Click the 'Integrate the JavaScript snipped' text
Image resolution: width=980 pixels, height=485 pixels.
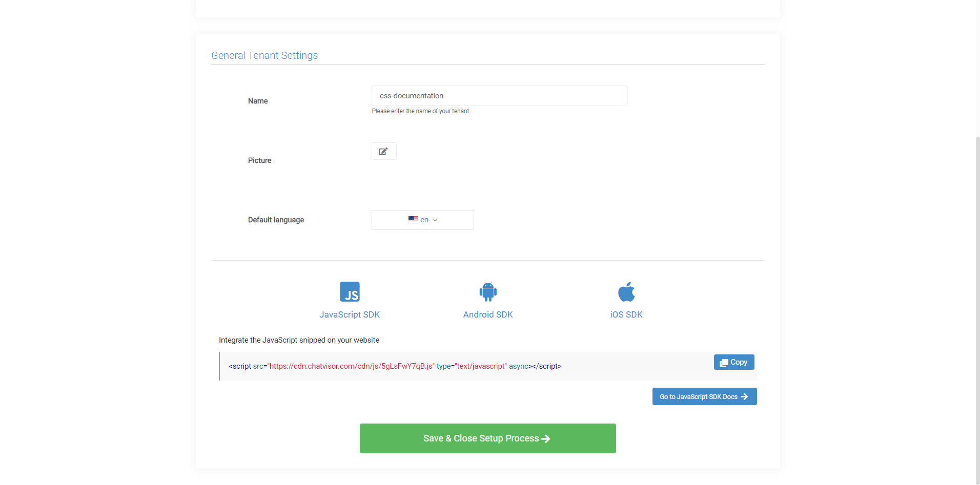(299, 340)
